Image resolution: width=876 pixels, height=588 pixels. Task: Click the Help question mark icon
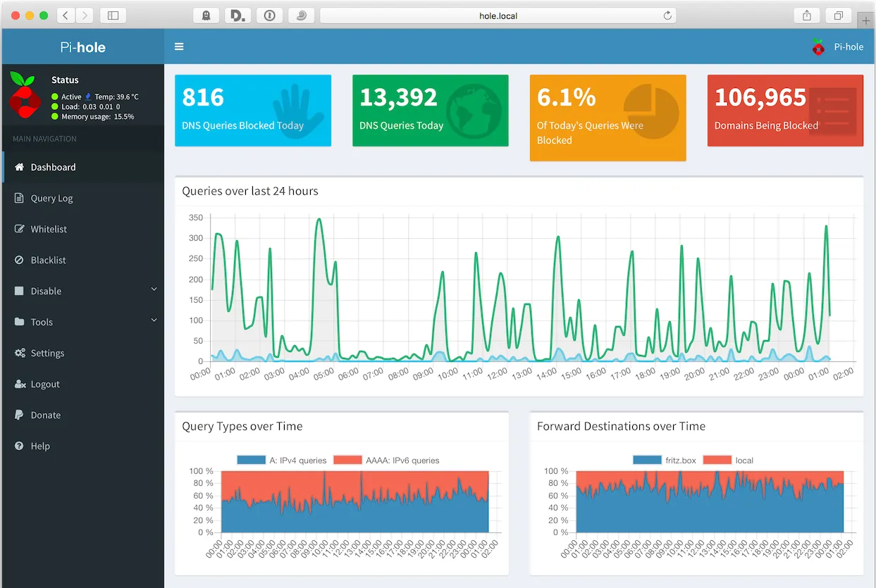tap(19, 446)
